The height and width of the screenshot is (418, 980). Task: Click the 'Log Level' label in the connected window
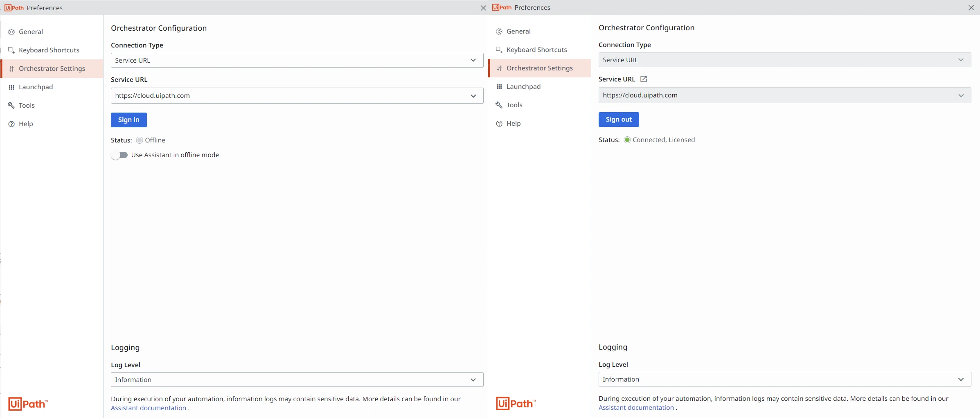[613, 365]
